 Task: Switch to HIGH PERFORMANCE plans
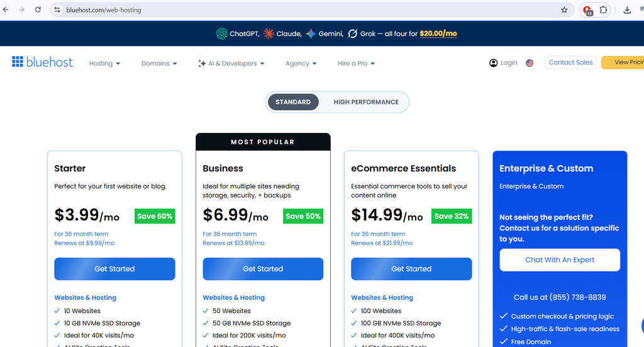coord(366,102)
